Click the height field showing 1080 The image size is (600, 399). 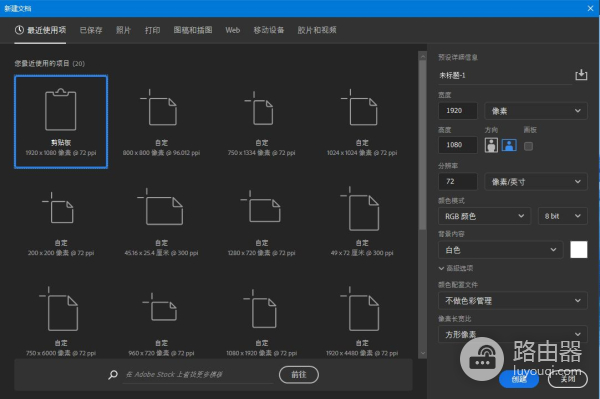pos(458,145)
